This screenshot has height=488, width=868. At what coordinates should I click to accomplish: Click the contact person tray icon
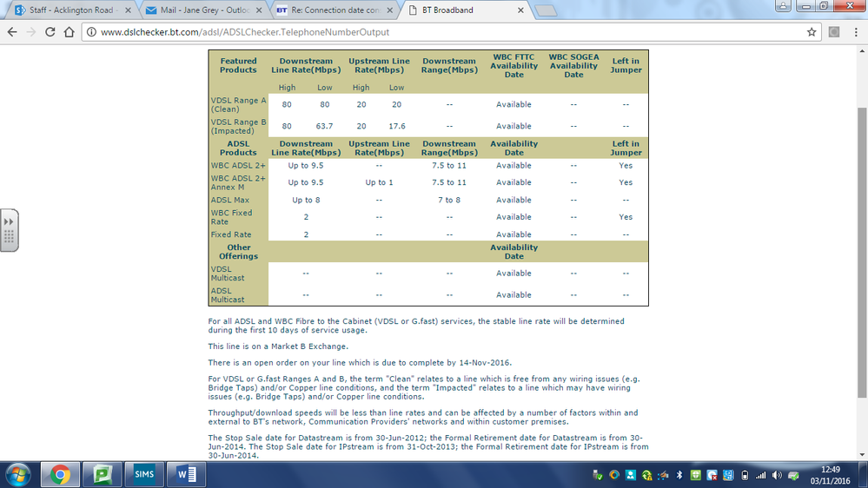[631, 475]
